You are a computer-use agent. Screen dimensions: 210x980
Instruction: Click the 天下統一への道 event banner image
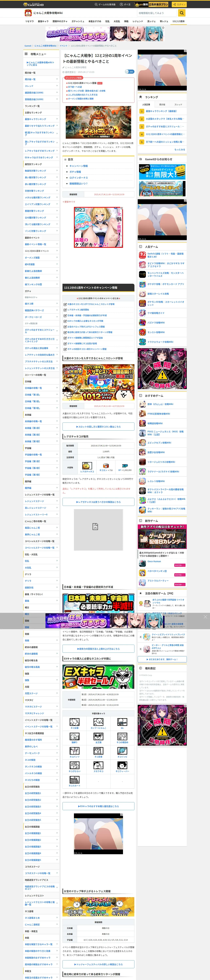pos(98,122)
